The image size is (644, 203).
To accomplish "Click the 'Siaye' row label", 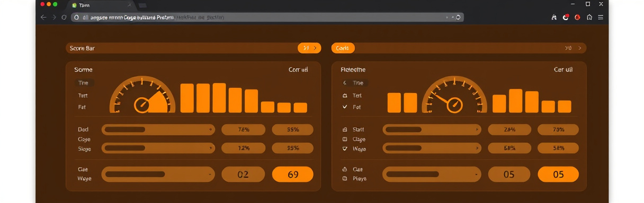I will click(84, 149).
